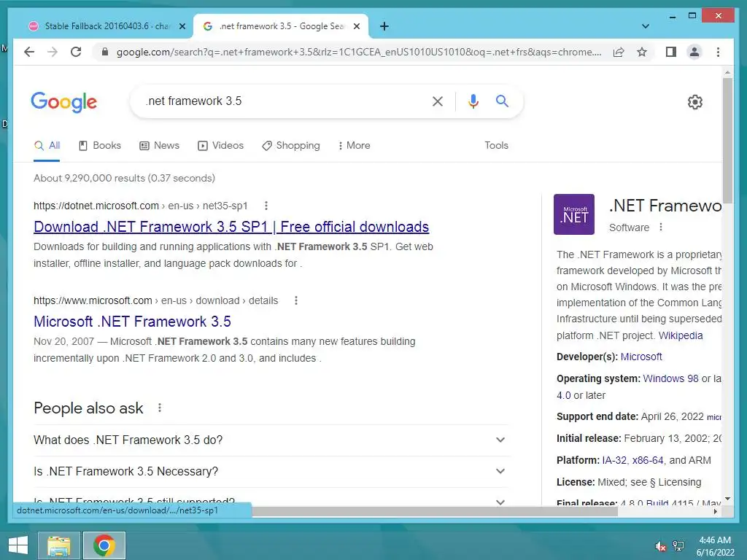Select the All search filter
Image resolution: width=747 pixels, height=560 pixels.
click(47, 146)
